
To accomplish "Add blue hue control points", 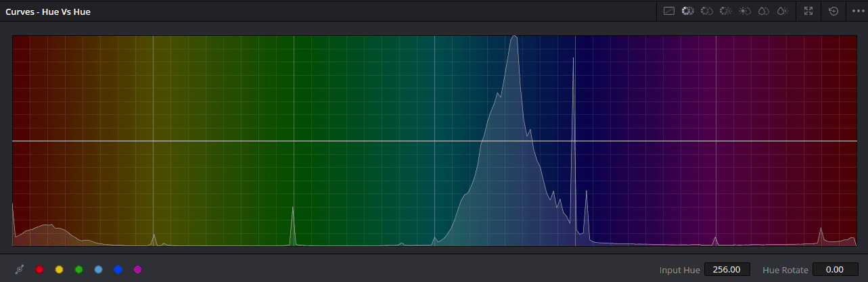I will click(x=118, y=269).
